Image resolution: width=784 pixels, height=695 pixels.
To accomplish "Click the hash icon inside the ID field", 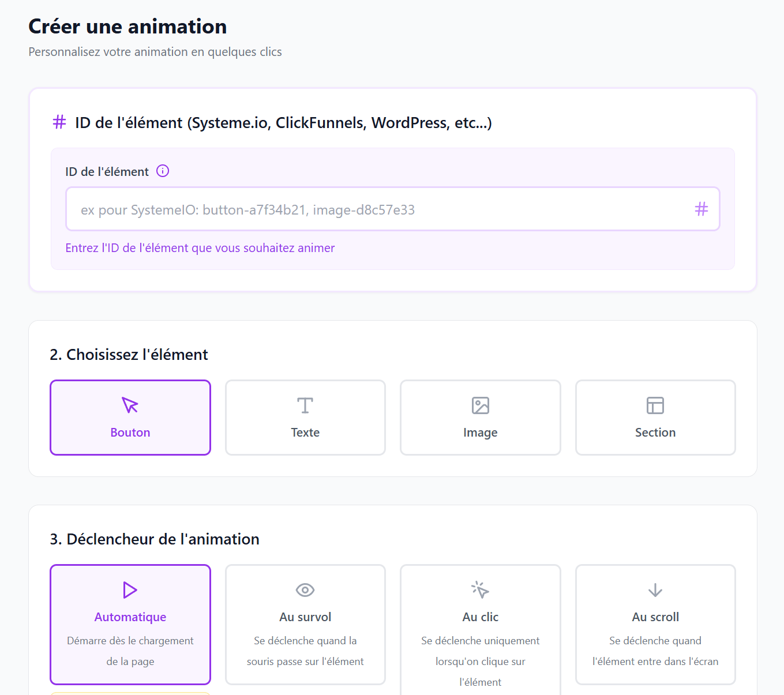I will click(701, 209).
